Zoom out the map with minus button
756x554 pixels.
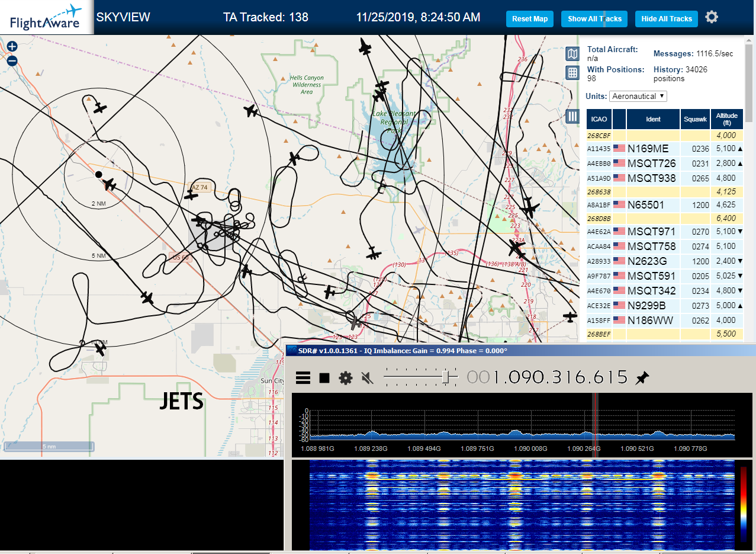coord(12,60)
